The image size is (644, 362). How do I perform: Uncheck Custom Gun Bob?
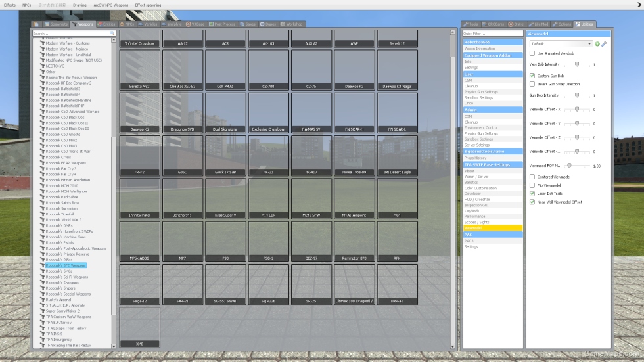click(x=532, y=76)
